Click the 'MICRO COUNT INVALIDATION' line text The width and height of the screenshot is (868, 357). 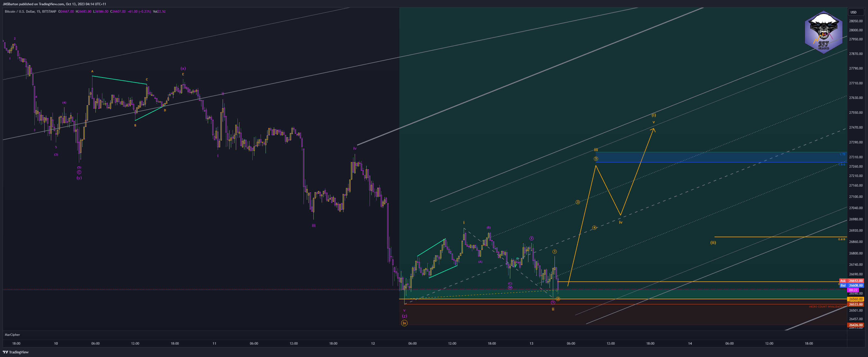827,307
